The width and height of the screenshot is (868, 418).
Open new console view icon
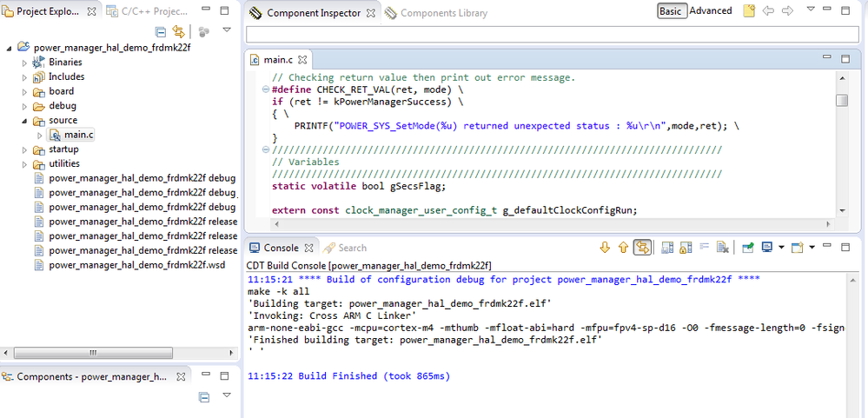point(797,247)
